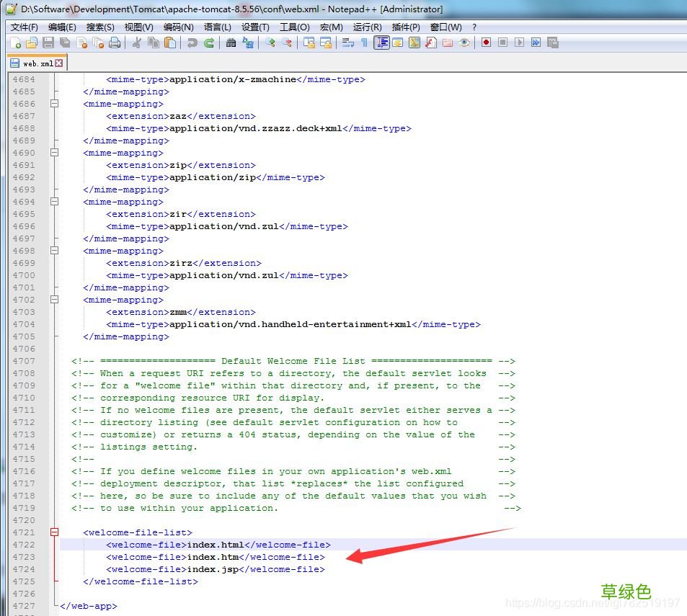Screen dimensions: 687x616
Task: Click the Undo arrow icon
Action: click(x=192, y=43)
